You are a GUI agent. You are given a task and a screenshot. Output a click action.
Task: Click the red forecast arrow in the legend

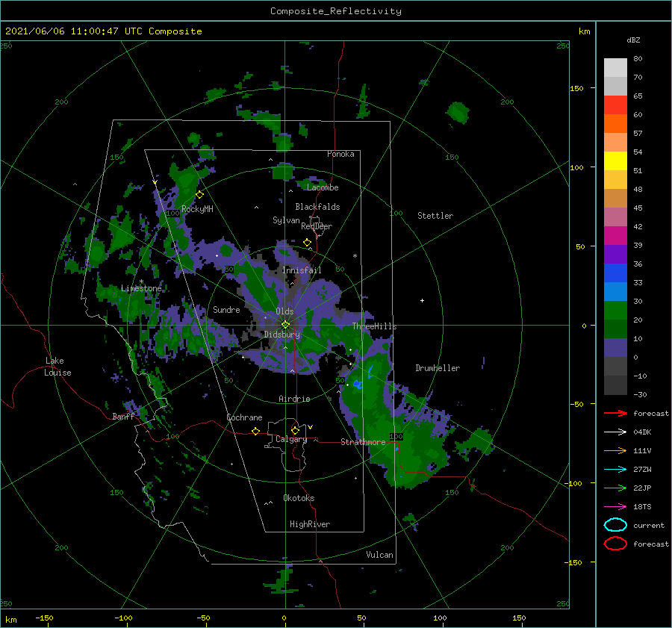pos(615,413)
